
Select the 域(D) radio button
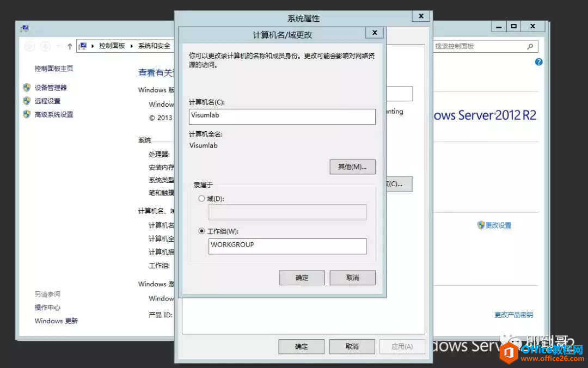(202, 199)
